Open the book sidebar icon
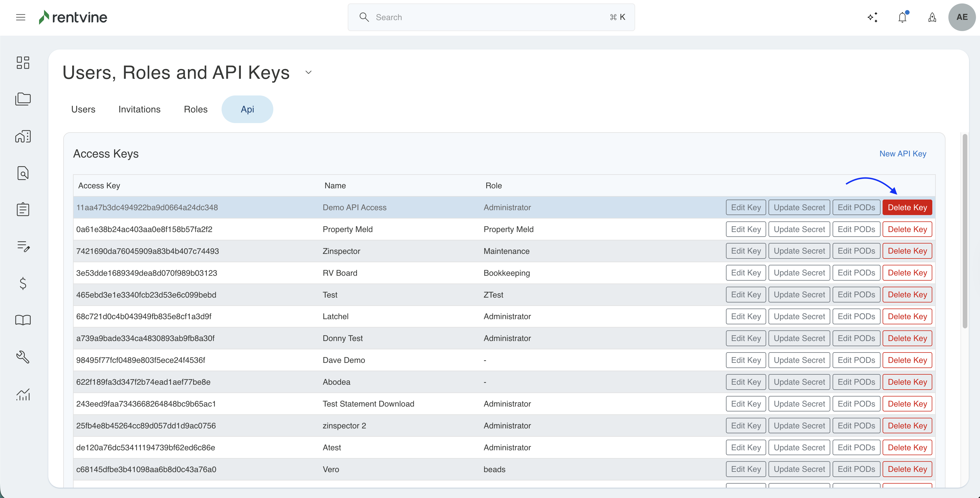 tap(23, 320)
